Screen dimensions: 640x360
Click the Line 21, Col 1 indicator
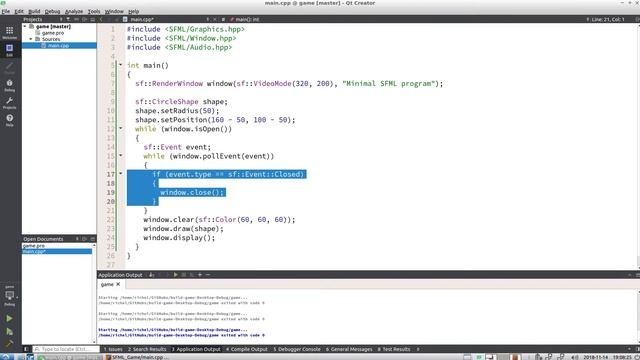[x=607, y=19]
